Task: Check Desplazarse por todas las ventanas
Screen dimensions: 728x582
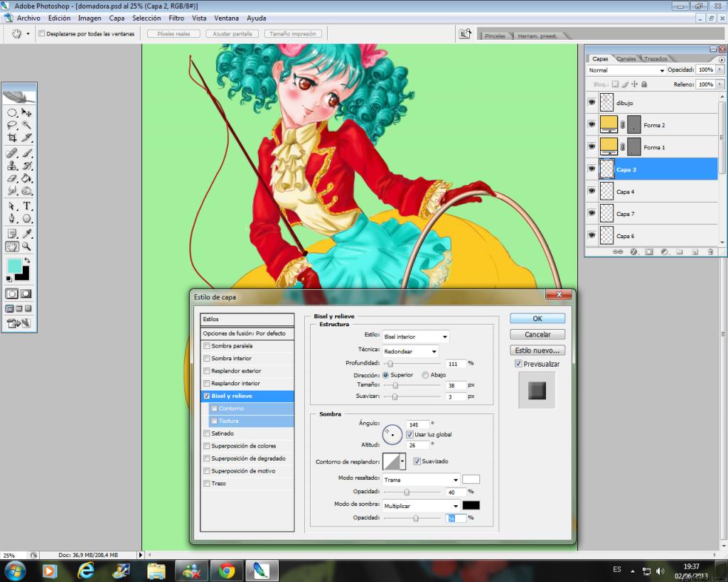Action: pyautogui.click(x=42, y=33)
